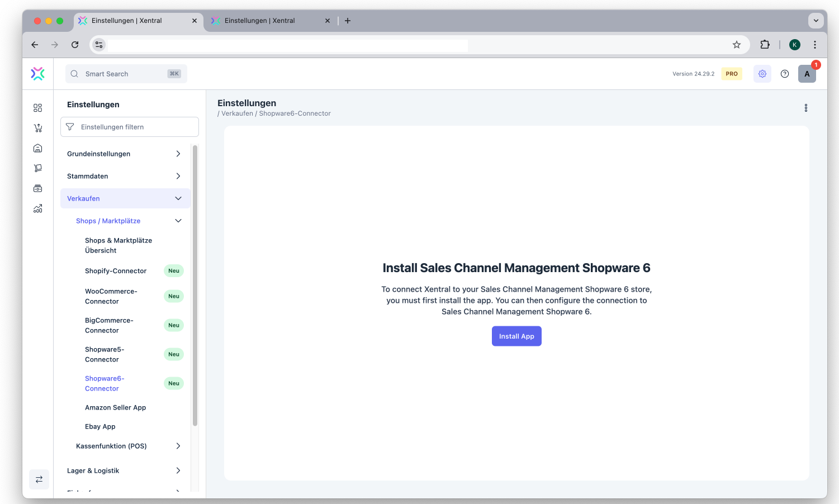Screen dimensions: 839x504
Task: Click the Einstellungen filtern input field
Action: pyautogui.click(x=134, y=127)
